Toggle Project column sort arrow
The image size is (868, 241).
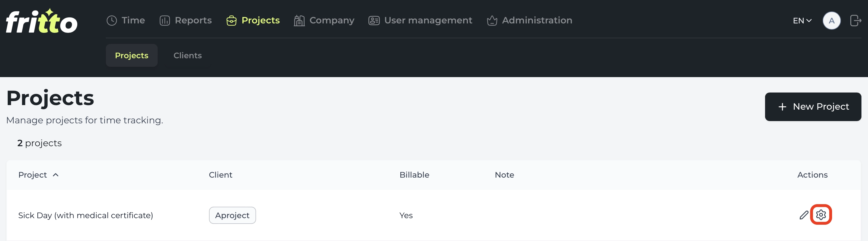click(56, 175)
